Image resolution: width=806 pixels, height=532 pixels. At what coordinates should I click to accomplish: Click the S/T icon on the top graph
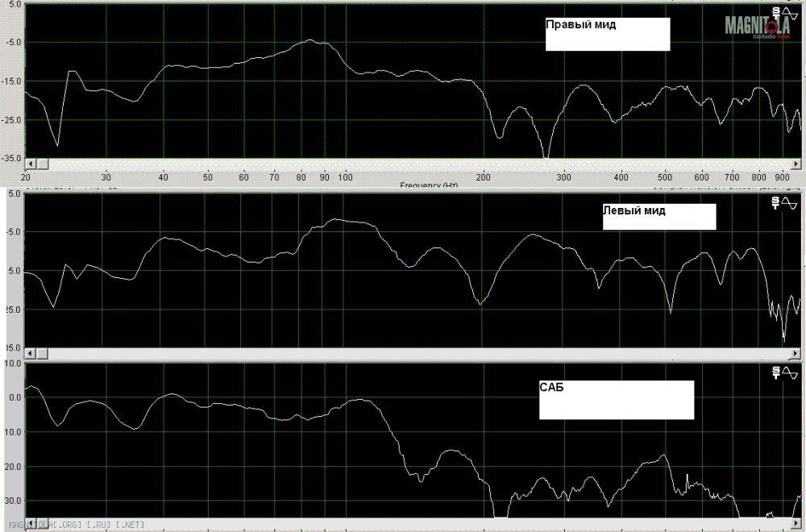tap(776, 13)
